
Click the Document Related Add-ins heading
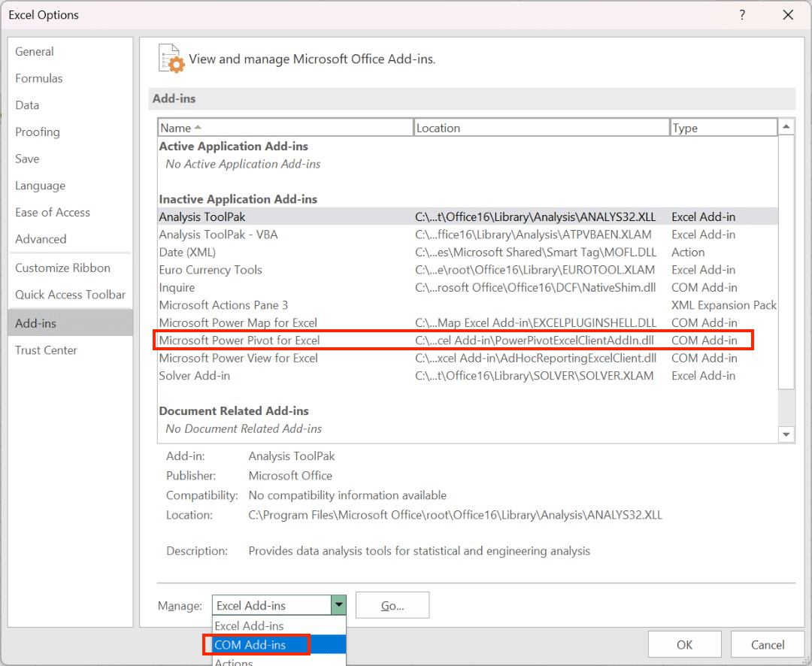point(234,410)
